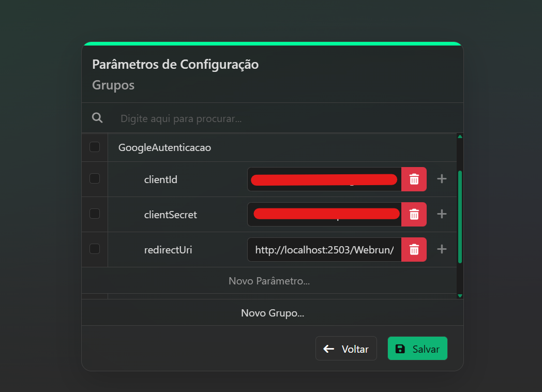Select the clientId parameter label
This screenshot has width=542, height=392.
click(161, 179)
